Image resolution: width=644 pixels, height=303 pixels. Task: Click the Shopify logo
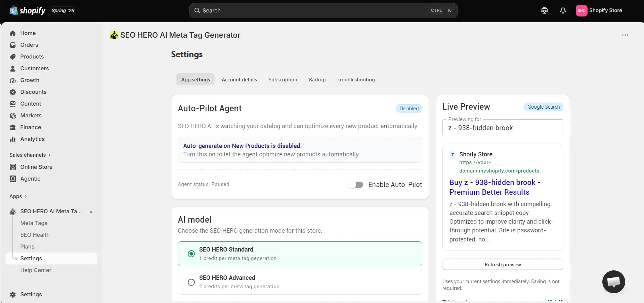pos(28,10)
